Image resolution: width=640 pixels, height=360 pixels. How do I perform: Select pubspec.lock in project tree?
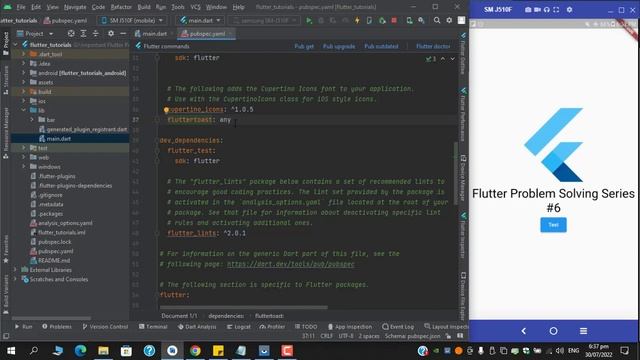point(55,242)
